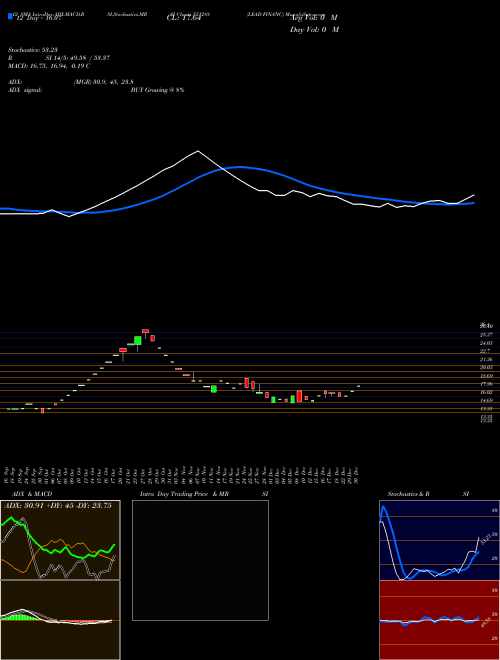Click the '12 Day = 16.97' SMA label

[x=39, y=18]
